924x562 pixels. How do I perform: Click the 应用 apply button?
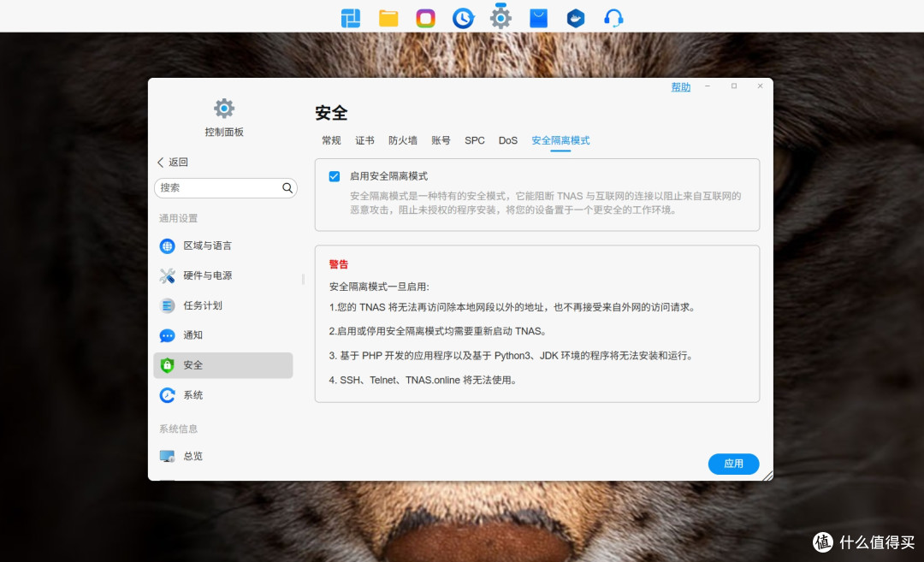(734, 464)
